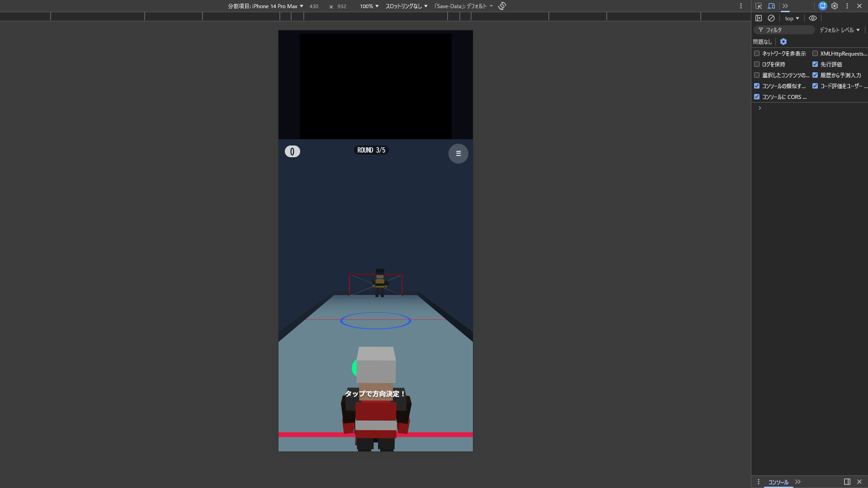Enable the ログを保持 checkbox
This screenshot has width=868, height=488.
(757, 64)
